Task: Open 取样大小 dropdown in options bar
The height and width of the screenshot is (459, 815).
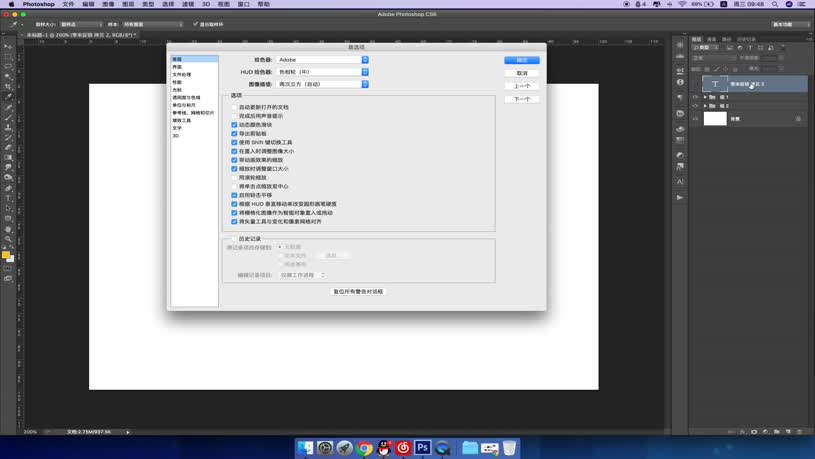Action: tap(81, 24)
